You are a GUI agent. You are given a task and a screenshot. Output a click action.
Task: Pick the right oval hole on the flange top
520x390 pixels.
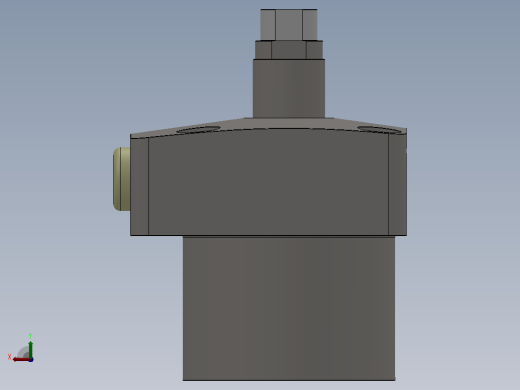pos(380,130)
